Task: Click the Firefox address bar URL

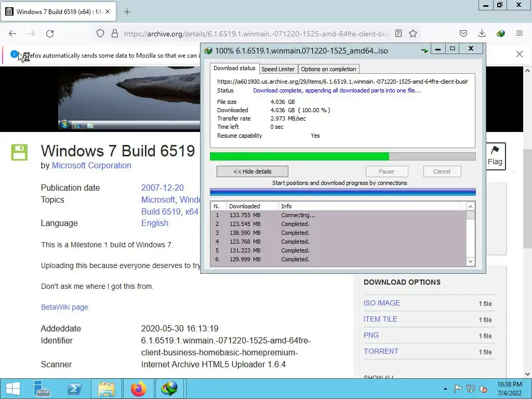Action: 257,34
